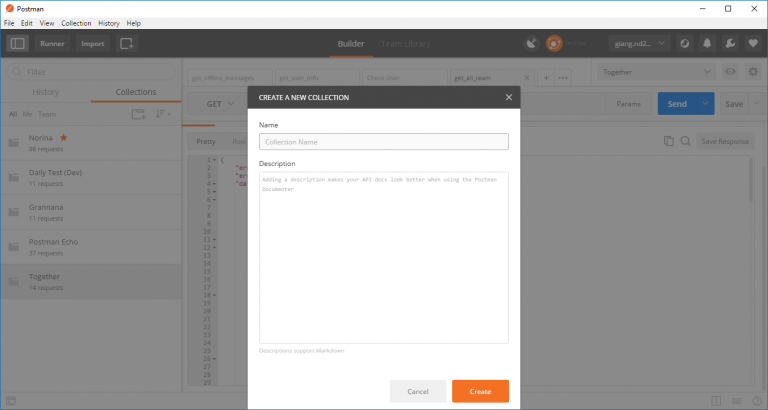
Task: Collapse the fold arrow at line 18
Action: pyautogui.click(x=214, y=296)
